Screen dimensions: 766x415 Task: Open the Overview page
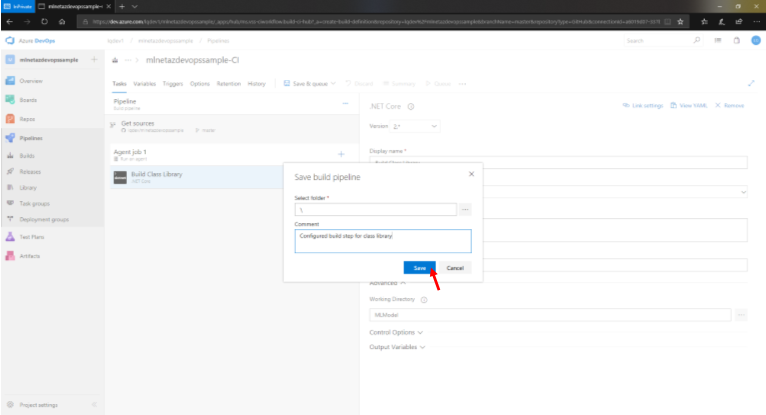pos(31,80)
